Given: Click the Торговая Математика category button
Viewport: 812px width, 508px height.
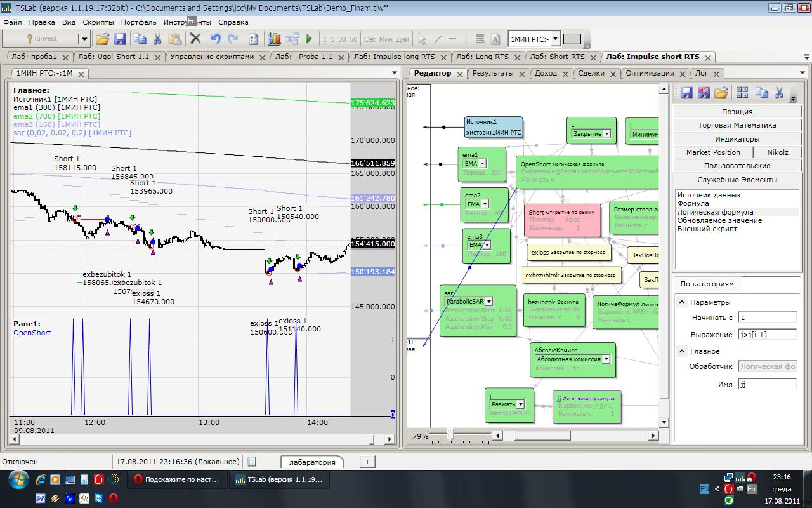Looking at the screenshot, I should point(737,125).
